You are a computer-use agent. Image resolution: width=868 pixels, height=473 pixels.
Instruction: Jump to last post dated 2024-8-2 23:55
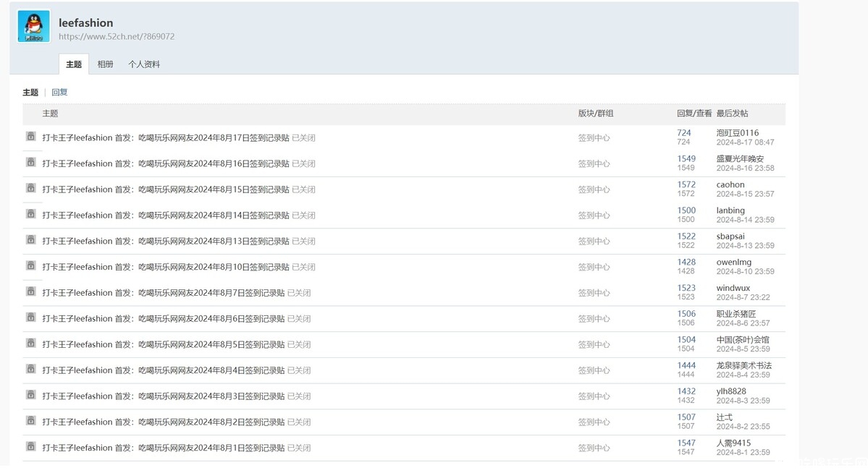(743, 427)
